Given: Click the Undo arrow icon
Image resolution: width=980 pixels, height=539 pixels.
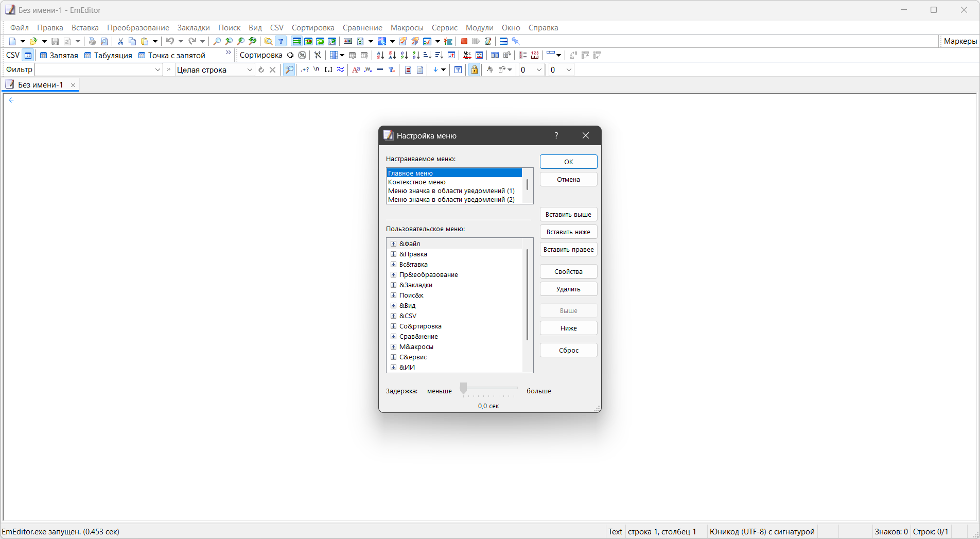Looking at the screenshot, I should pos(169,41).
